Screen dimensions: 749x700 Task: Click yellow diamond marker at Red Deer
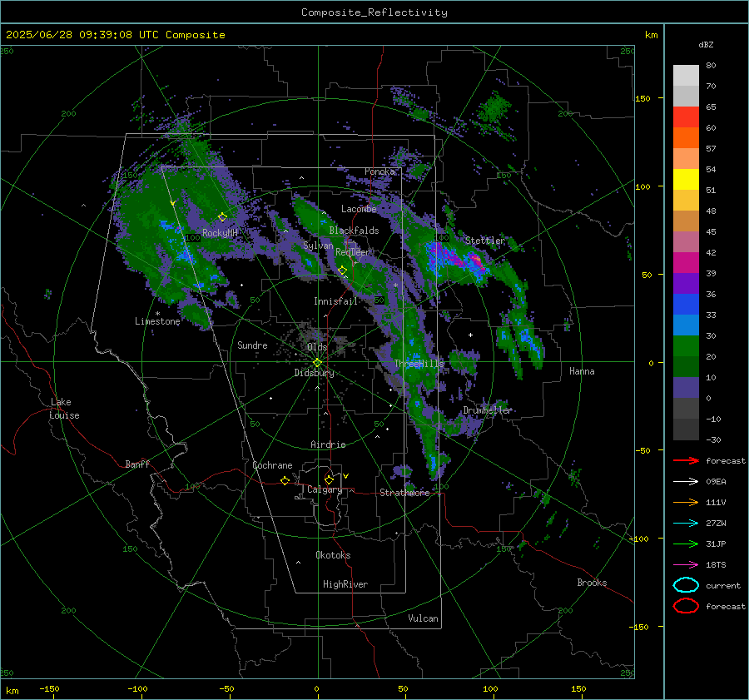point(342,271)
